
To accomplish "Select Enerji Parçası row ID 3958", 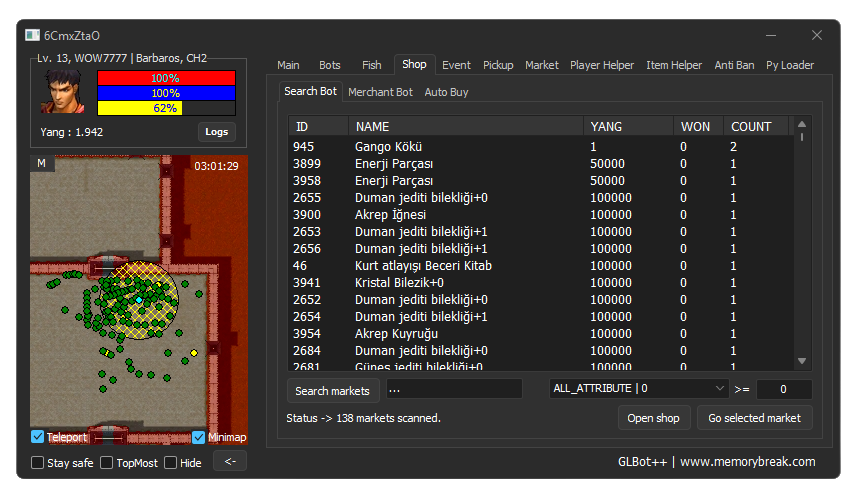I will (x=541, y=181).
